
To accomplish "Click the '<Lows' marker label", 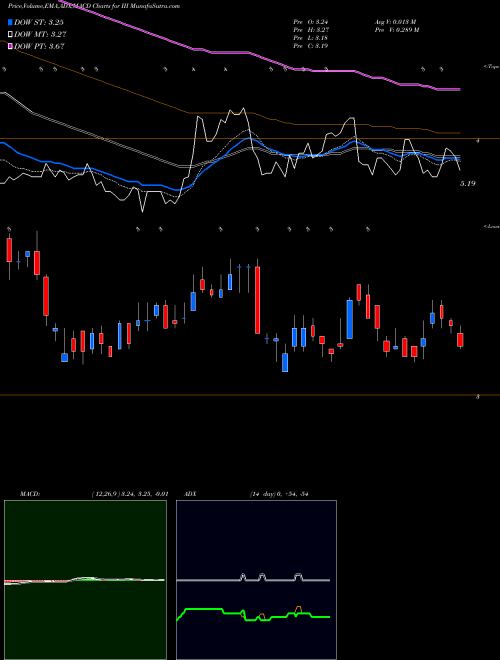I will tap(492, 226).
